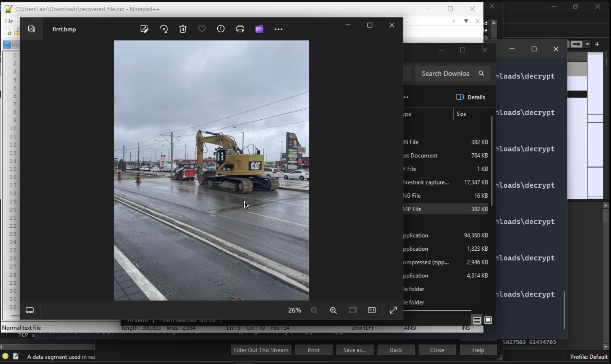Click the Filter Out This Stream button
This screenshot has height=364, width=611.
(261, 350)
